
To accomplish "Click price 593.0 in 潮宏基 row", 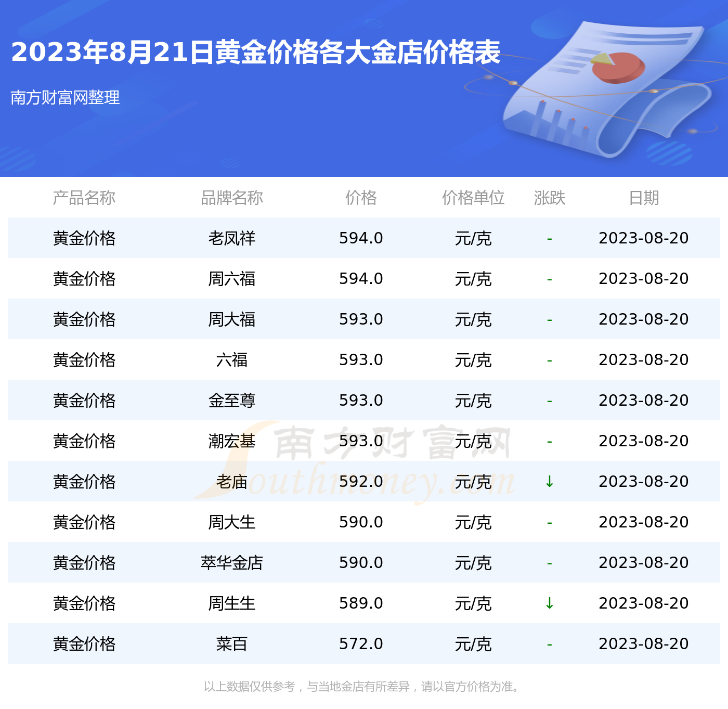I will click(x=361, y=441).
